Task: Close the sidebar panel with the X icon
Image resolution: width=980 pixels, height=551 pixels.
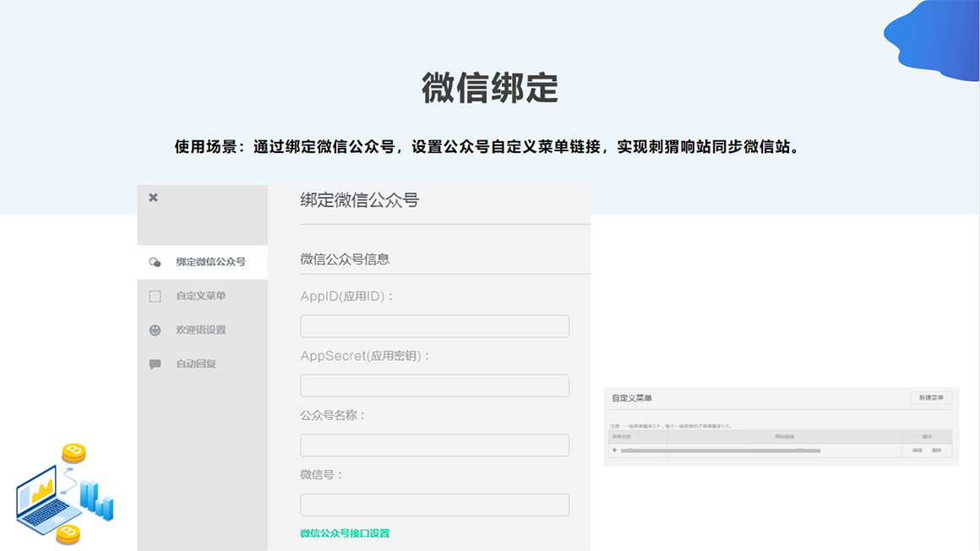Action: coord(153,197)
